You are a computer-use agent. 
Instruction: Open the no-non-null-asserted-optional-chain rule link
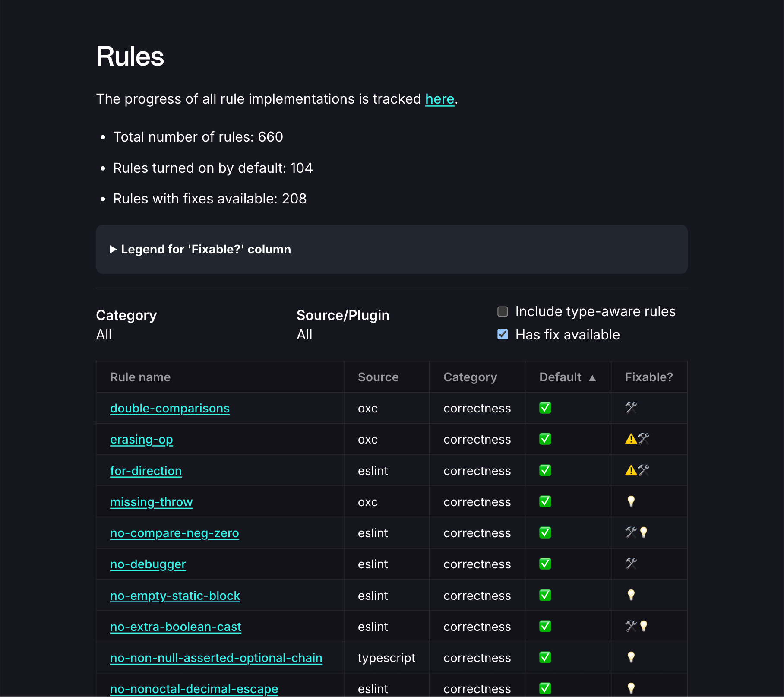pyautogui.click(x=216, y=658)
